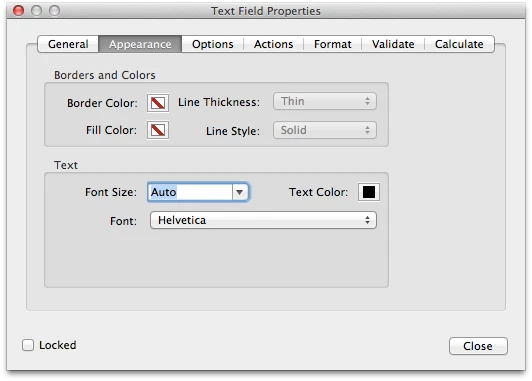Expand the Font Size arrow
The height and width of the screenshot is (381, 532).
coord(240,192)
